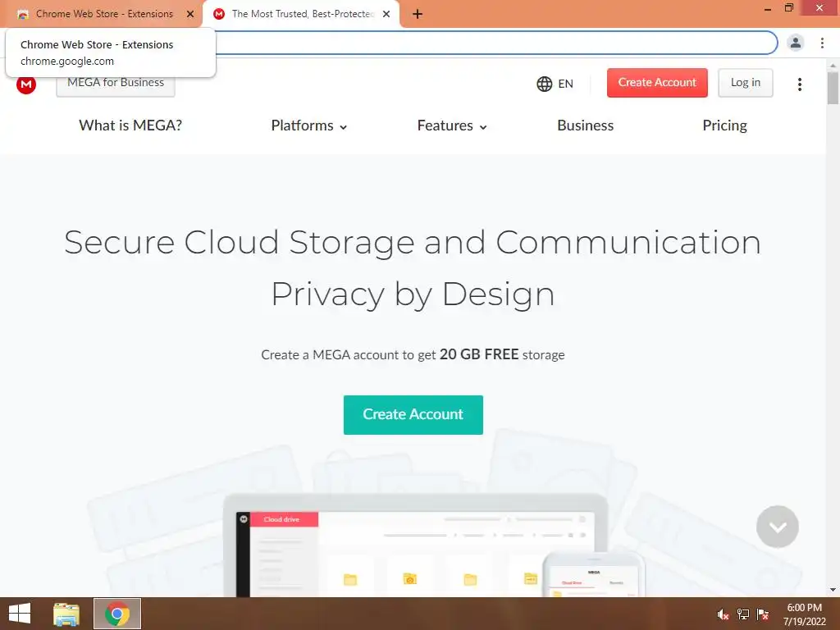The width and height of the screenshot is (840, 630).
Task: Select the MEGA 'The Most Trusted' tab
Action: (302, 14)
